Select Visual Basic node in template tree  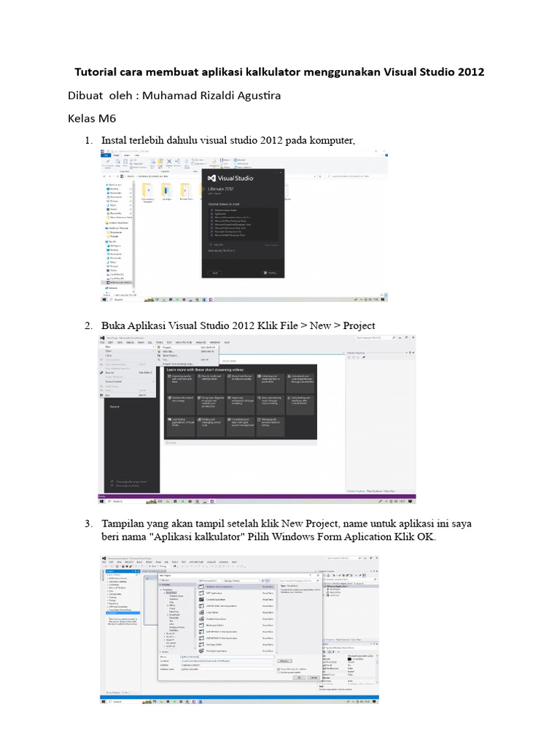[171, 592]
